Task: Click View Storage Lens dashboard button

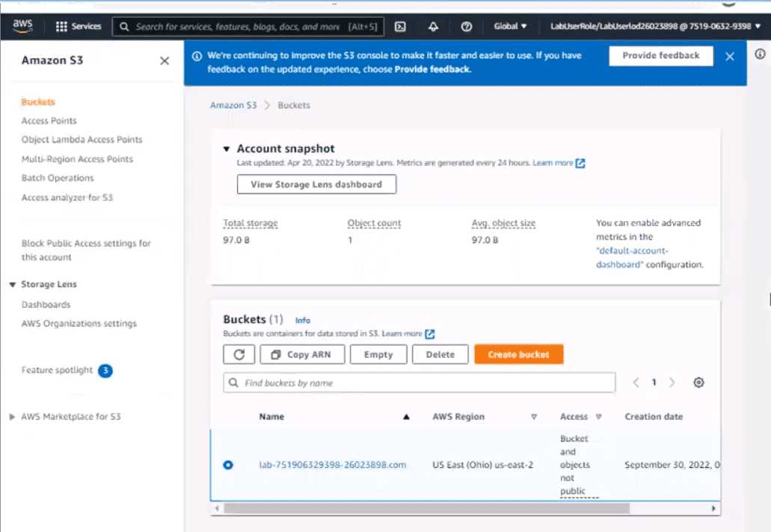Action: [316, 185]
